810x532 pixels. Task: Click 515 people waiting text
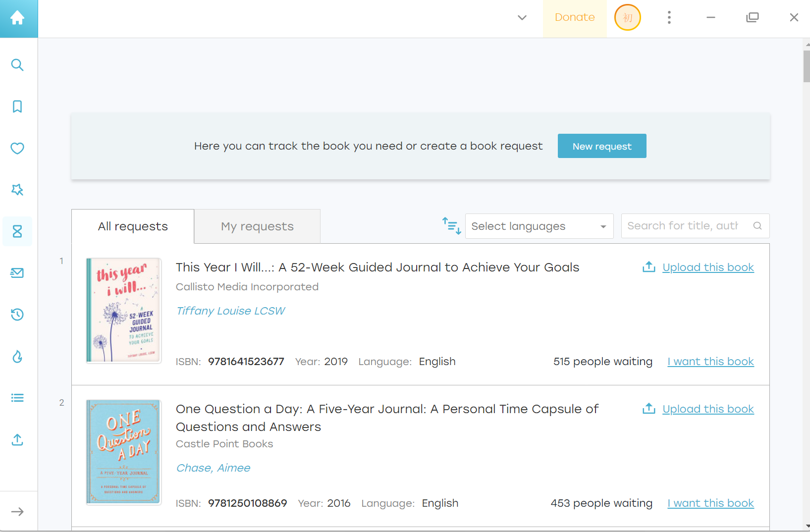coord(603,362)
